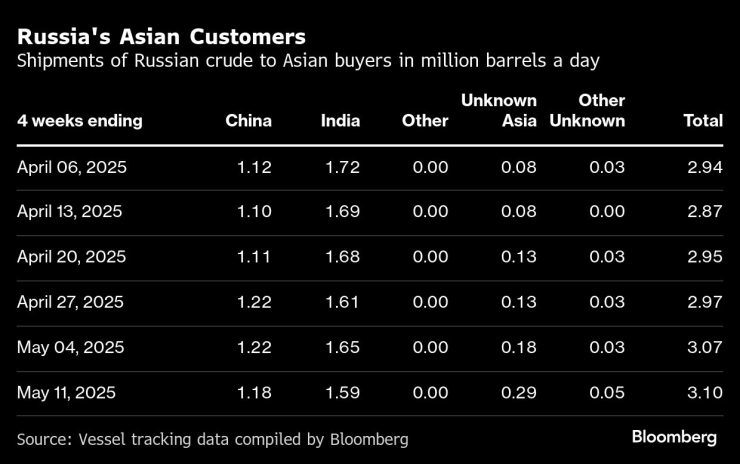740x464 pixels.
Task: Click the April 20, 2025 date
Action: [72, 257]
